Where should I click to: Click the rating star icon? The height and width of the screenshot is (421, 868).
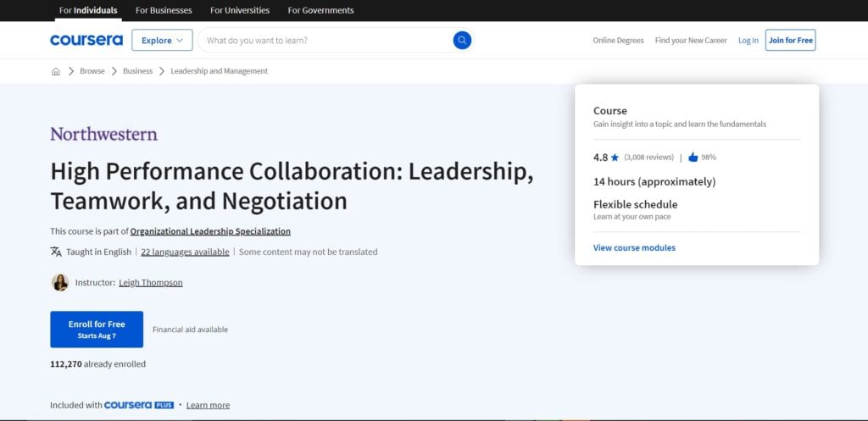(x=615, y=158)
